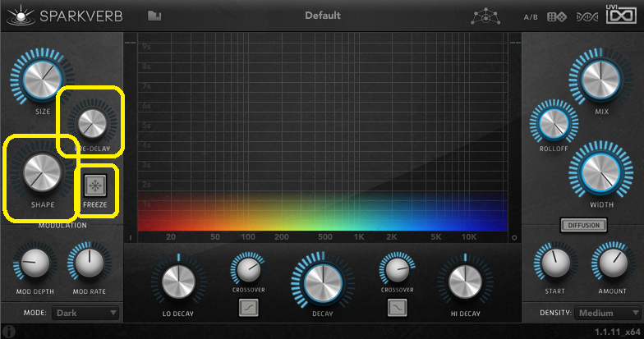This screenshot has height=339, width=644.
Task: Click the main Decay knob
Action: [322, 283]
